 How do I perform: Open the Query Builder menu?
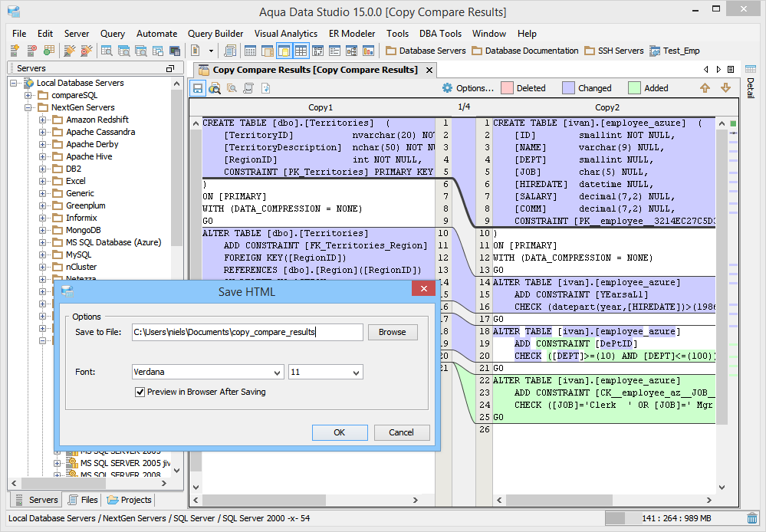pos(215,34)
